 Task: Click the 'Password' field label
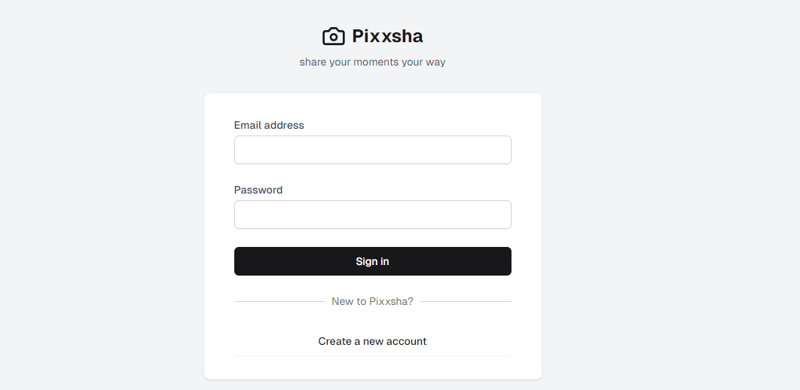coord(258,190)
